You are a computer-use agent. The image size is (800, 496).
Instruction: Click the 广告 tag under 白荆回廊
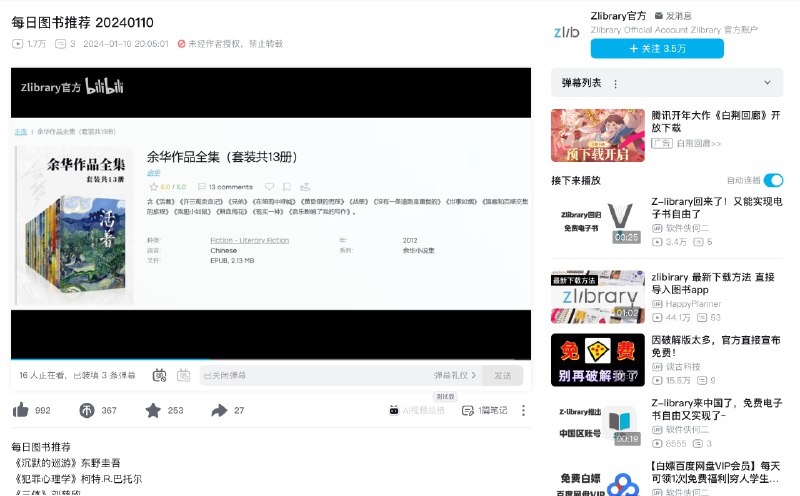(662, 143)
